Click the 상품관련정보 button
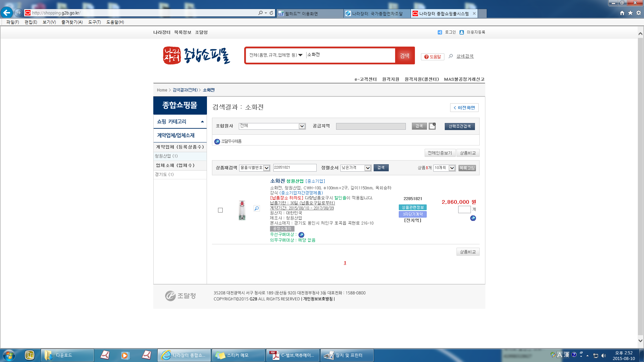The image size is (644, 362). click(413, 207)
